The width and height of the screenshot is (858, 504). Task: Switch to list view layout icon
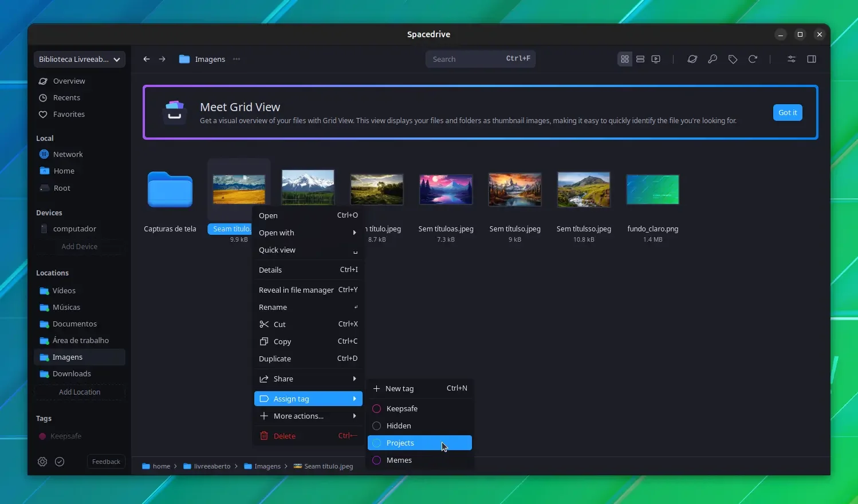click(x=640, y=59)
